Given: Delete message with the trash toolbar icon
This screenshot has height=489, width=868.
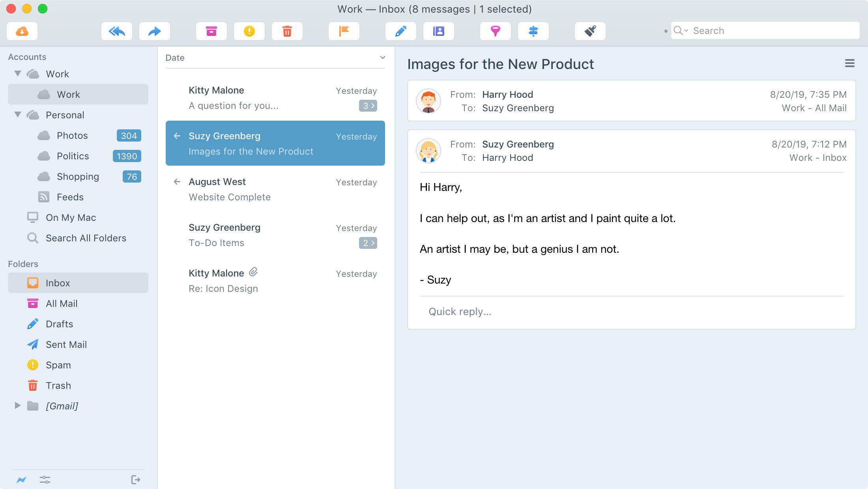Looking at the screenshot, I should pyautogui.click(x=287, y=31).
